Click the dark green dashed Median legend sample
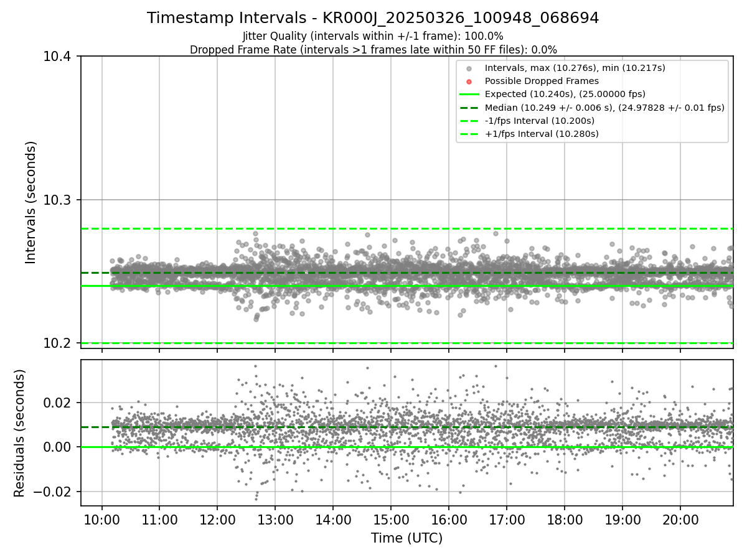 coord(469,108)
